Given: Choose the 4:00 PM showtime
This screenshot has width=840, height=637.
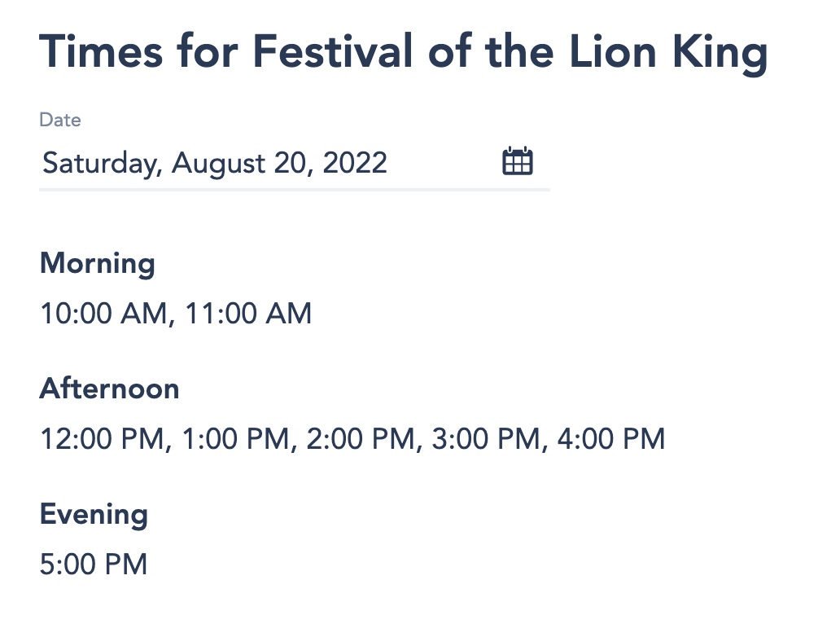Looking at the screenshot, I should pyautogui.click(x=611, y=439).
